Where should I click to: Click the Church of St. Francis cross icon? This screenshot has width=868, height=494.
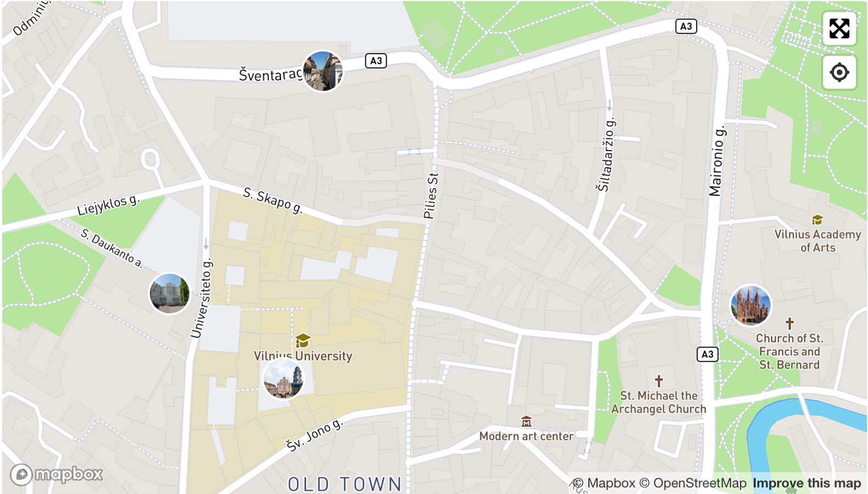click(x=790, y=323)
